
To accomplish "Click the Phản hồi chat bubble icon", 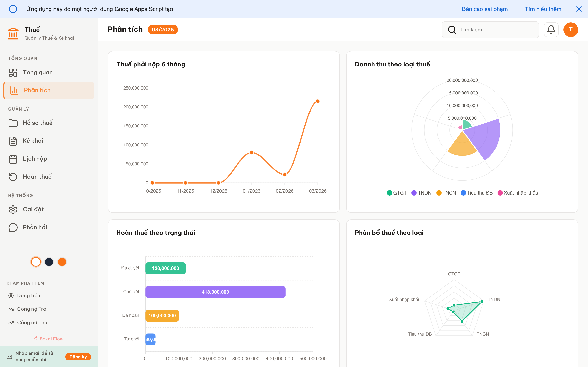I will [x=13, y=227].
